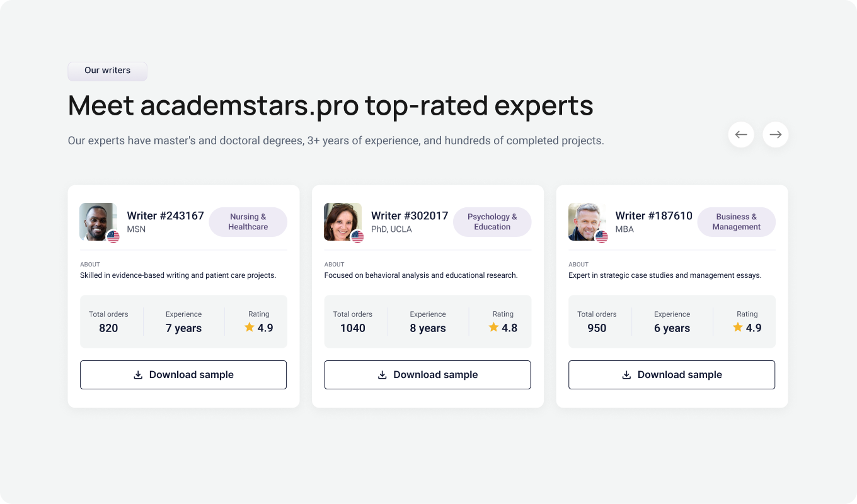Click US flag badge on Writer #187610 avatar
Screen dimensions: 857x504
[x=602, y=237]
